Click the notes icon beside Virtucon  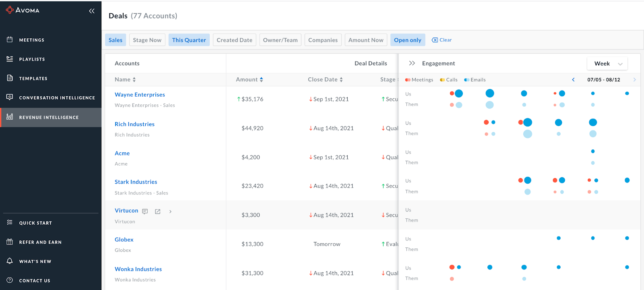pyautogui.click(x=145, y=211)
